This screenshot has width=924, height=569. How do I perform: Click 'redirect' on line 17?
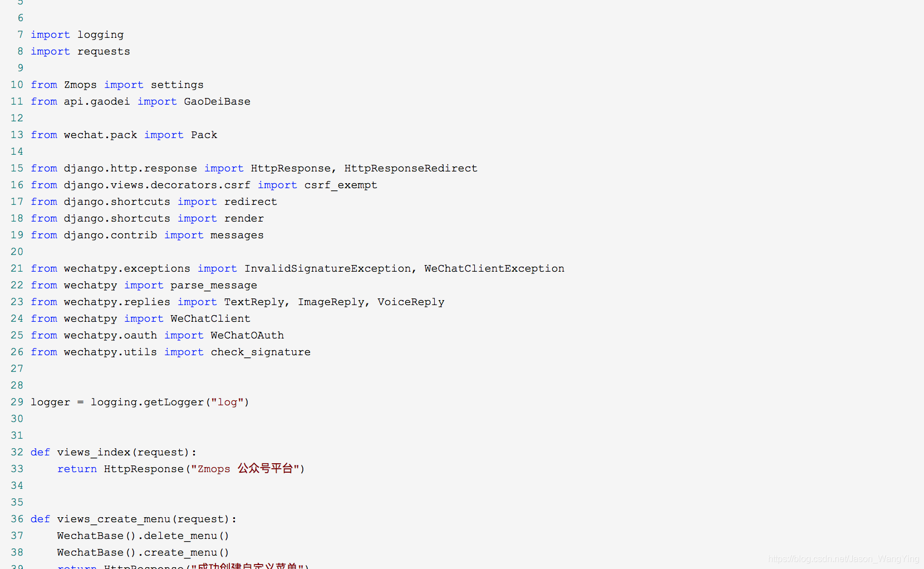(250, 202)
